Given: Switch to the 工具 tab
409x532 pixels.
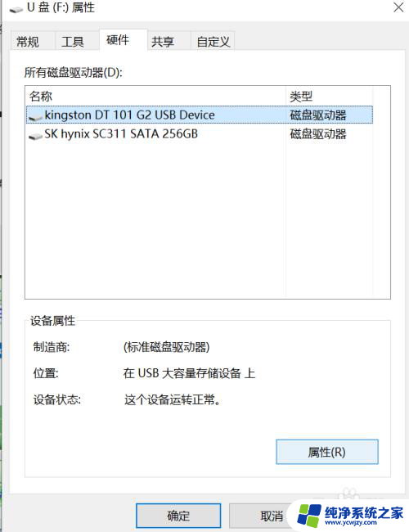Looking at the screenshot, I should click(x=73, y=42).
